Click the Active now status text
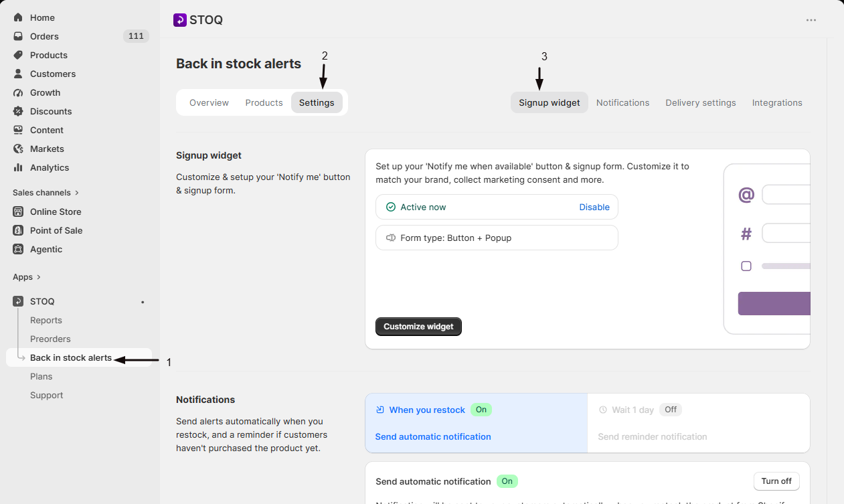 click(x=423, y=207)
